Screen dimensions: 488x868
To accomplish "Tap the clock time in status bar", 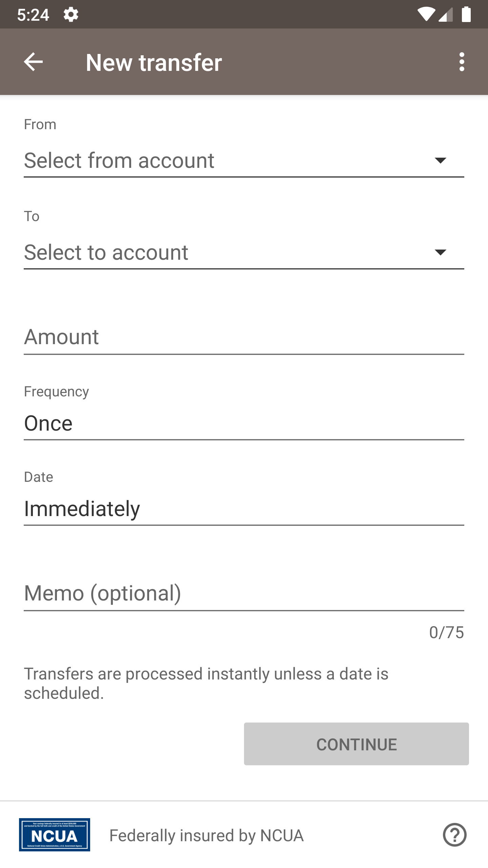I will pos(33,15).
